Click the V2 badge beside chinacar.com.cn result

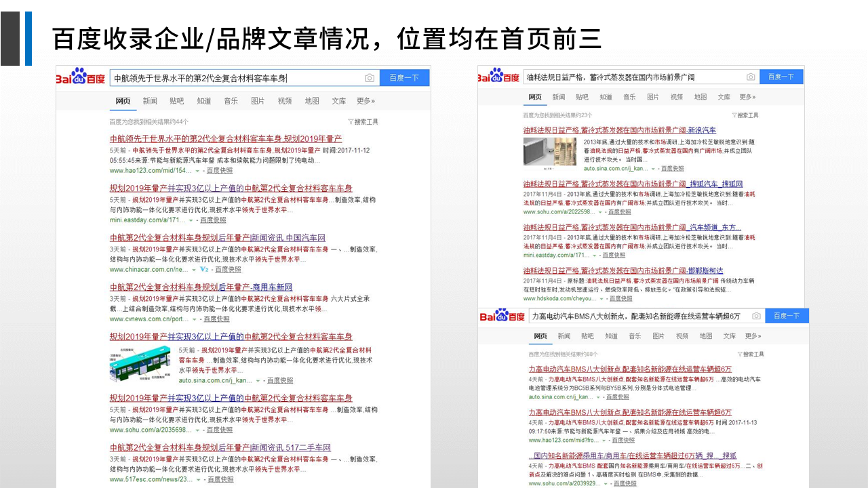coord(203,269)
